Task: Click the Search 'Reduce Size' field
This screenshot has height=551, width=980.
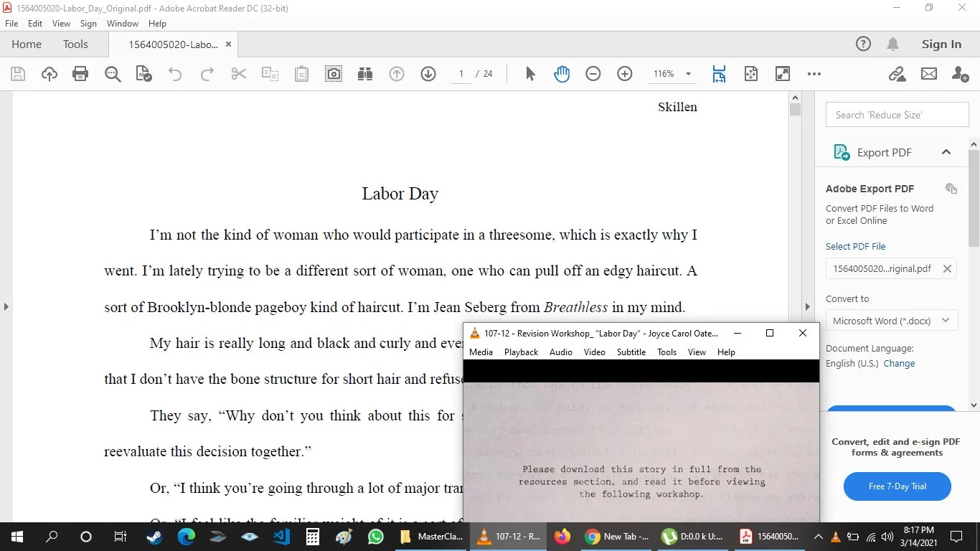Action: [x=897, y=115]
